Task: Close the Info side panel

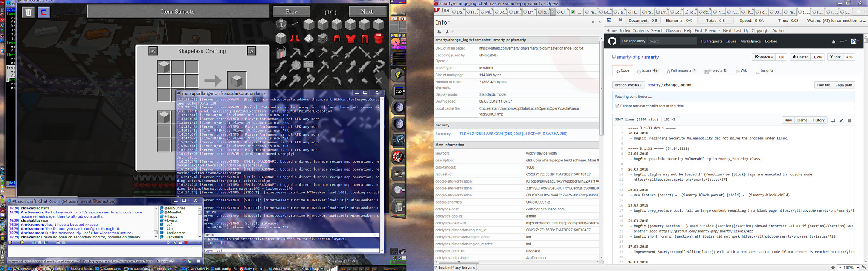Action: pyautogui.click(x=599, y=22)
